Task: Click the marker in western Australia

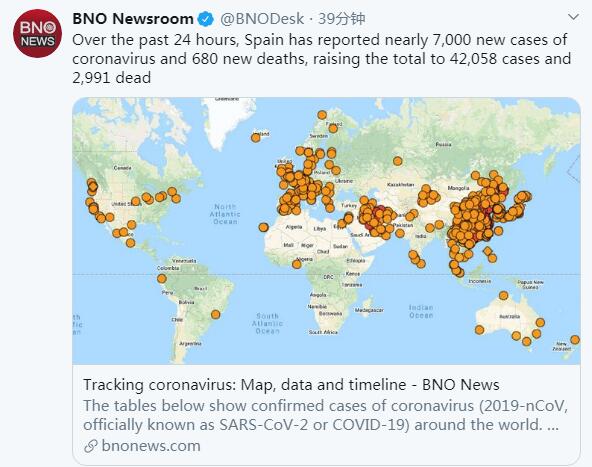Action: point(479,330)
